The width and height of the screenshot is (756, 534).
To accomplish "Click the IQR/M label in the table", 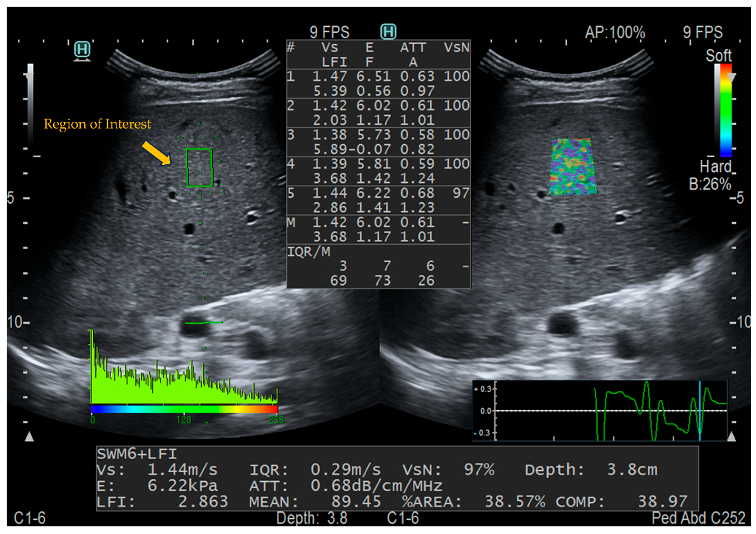I will (x=308, y=252).
